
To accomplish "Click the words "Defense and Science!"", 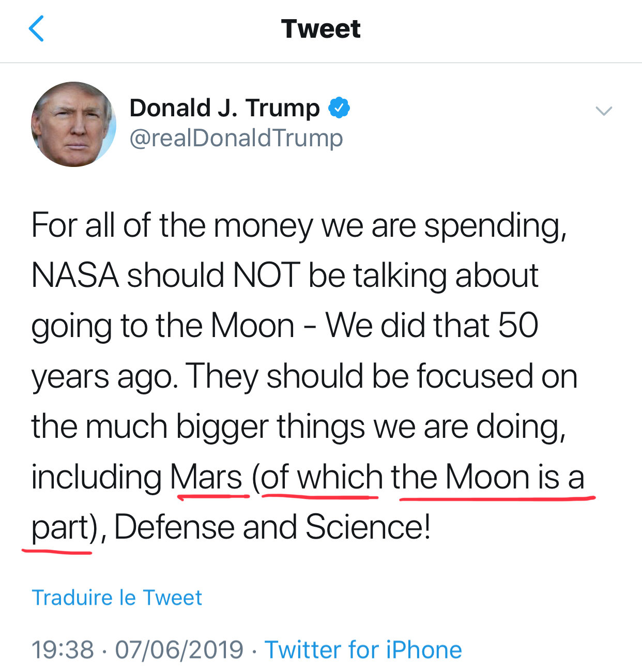I will click(x=272, y=527).
